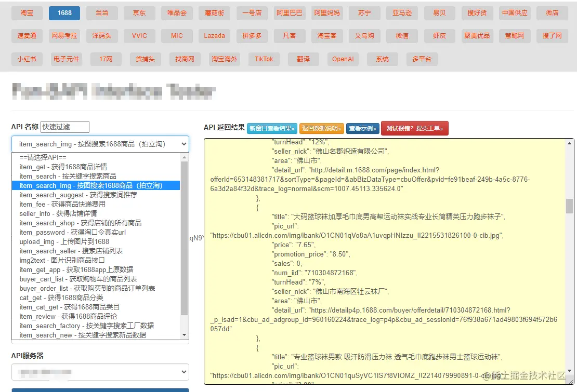
Task: Select the OpenAI tab
Action: (343, 59)
